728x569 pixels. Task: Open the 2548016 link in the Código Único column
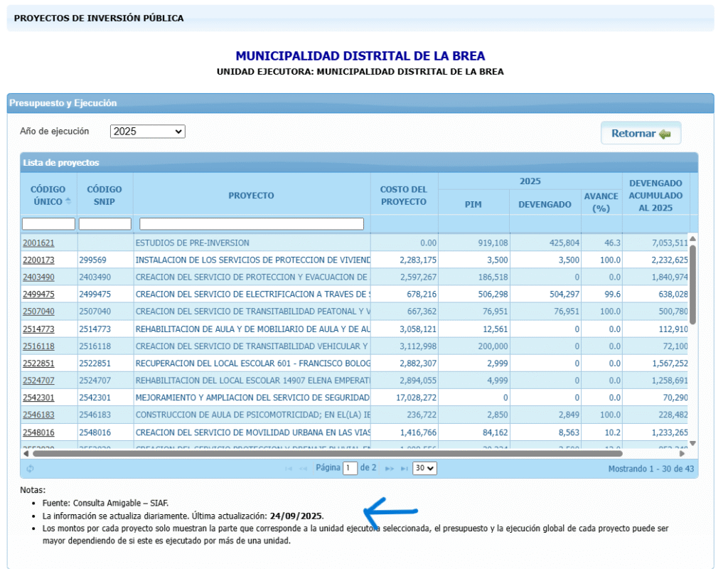click(38, 432)
